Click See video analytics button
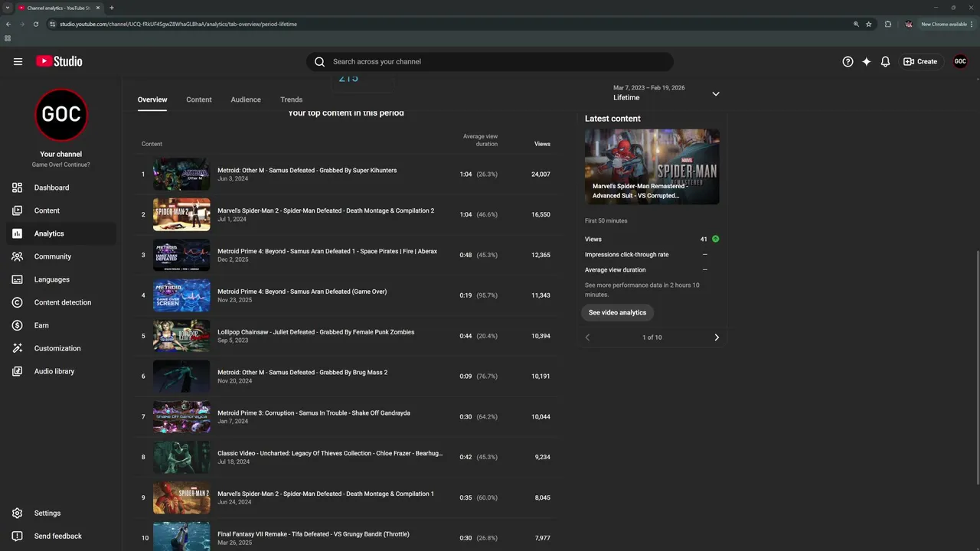Viewport: 980px width, 551px height. point(617,312)
